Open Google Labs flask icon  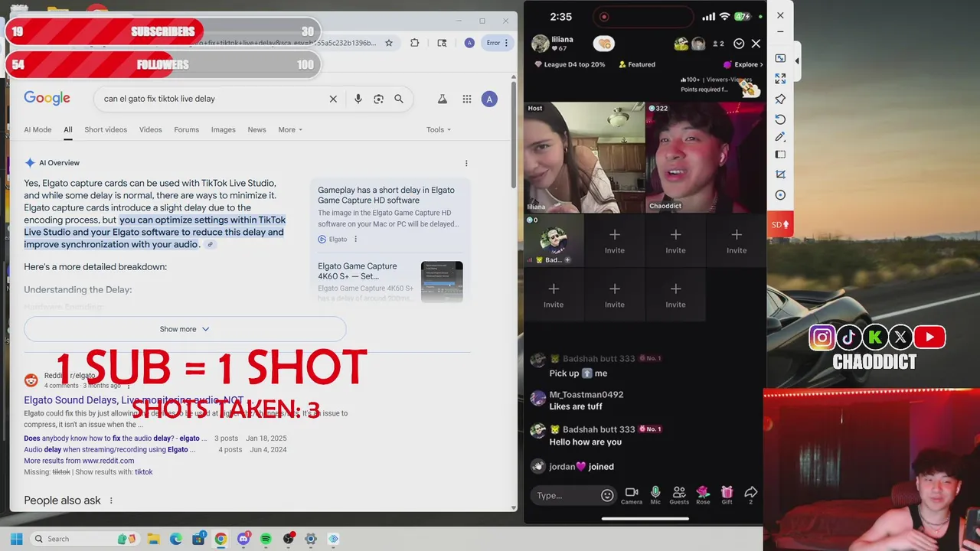click(442, 99)
